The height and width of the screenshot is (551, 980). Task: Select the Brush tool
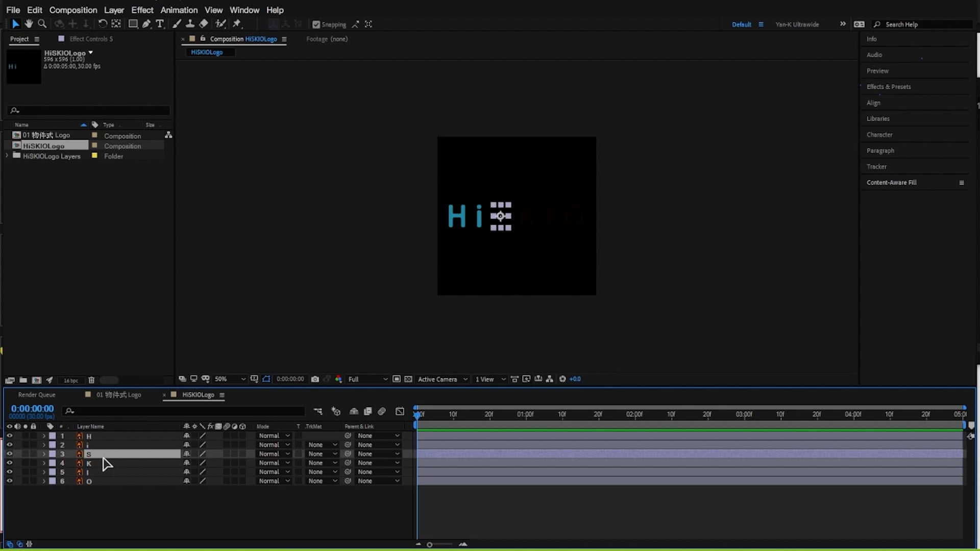177,24
